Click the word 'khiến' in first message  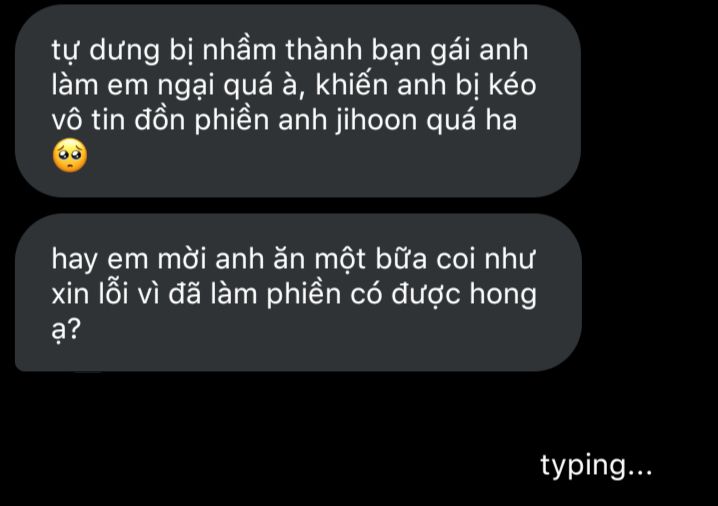coord(352,85)
